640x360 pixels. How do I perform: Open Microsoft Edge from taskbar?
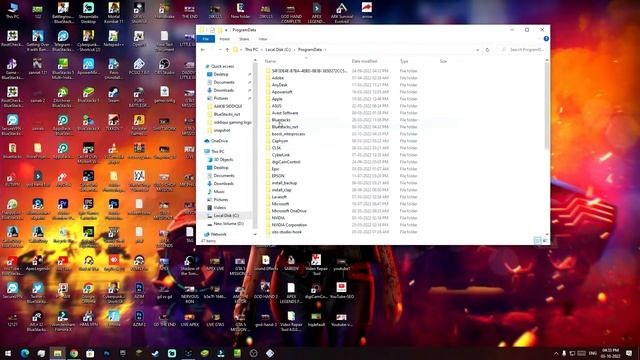(x=24, y=353)
